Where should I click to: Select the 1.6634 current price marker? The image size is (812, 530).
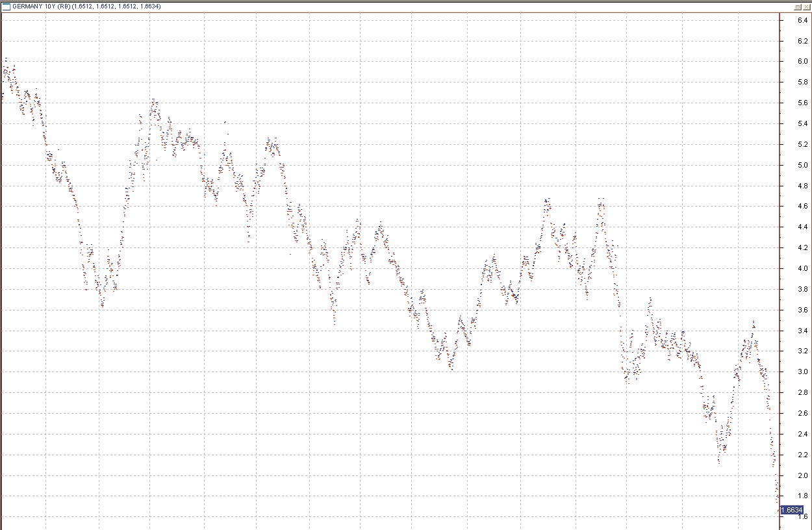pyautogui.click(x=791, y=510)
